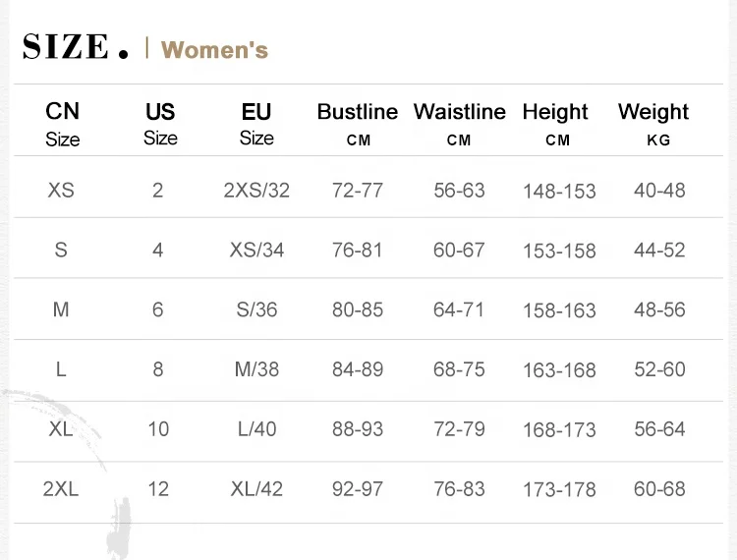
Task: Click EU size cell 2XS/32
Action: click(x=256, y=190)
